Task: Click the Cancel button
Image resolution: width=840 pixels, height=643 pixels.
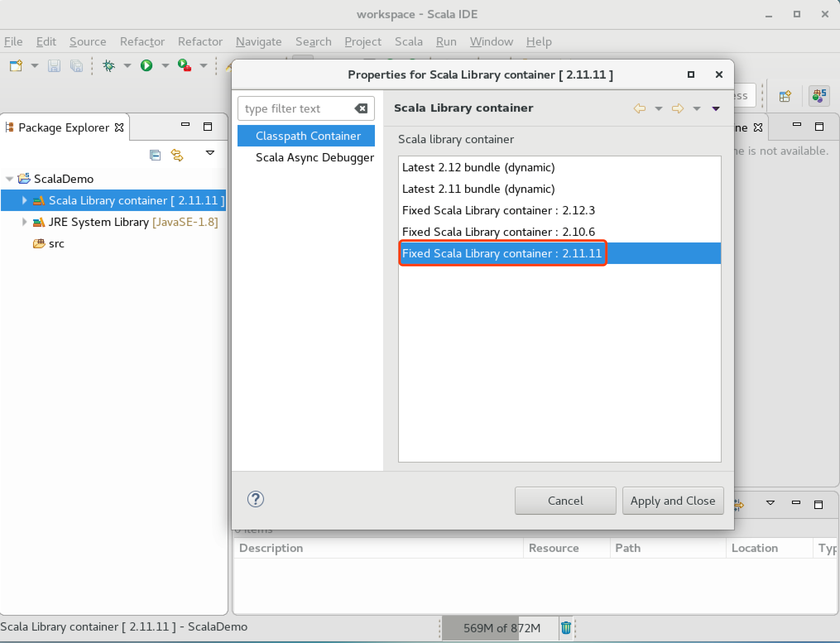Action: pyautogui.click(x=565, y=501)
